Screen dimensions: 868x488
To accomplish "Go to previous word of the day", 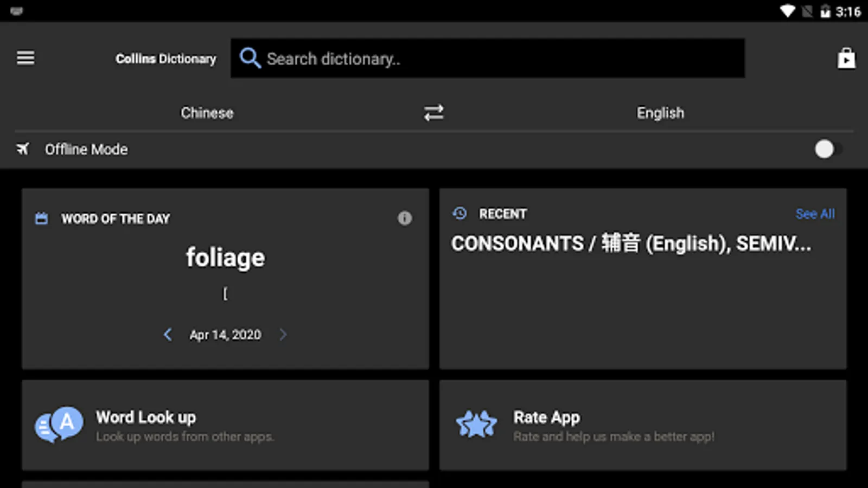I will click(x=168, y=335).
